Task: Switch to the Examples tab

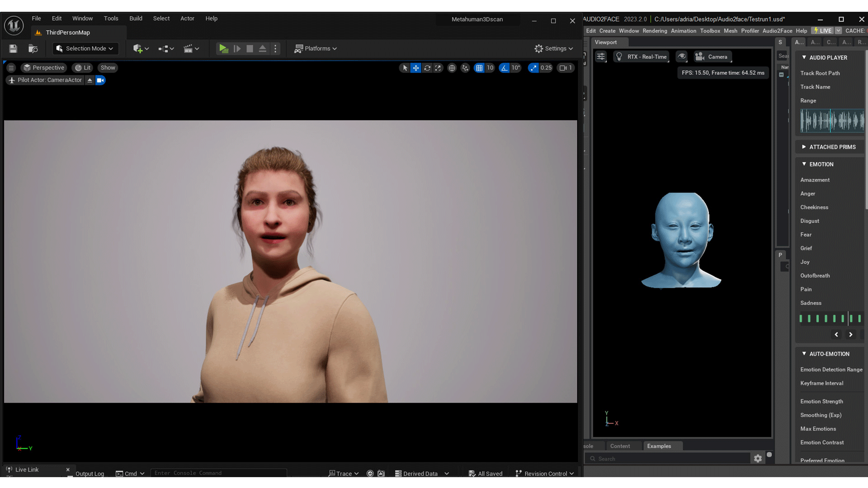Action: tap(659, 446)
